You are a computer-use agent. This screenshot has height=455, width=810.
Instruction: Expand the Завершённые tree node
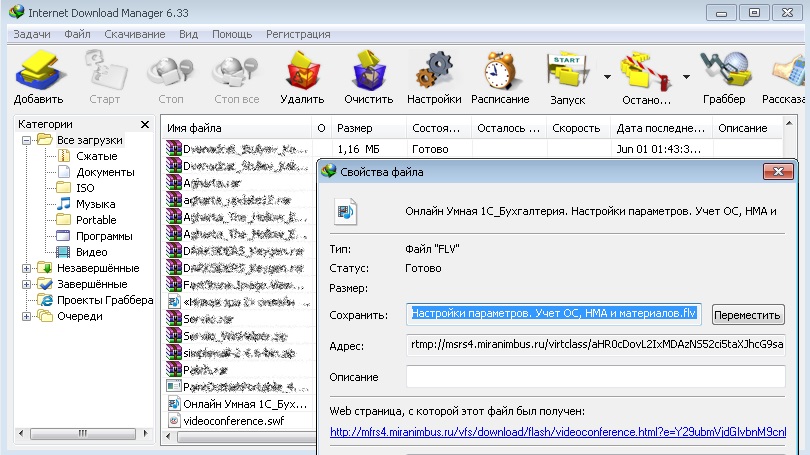(x=26, y=284)
